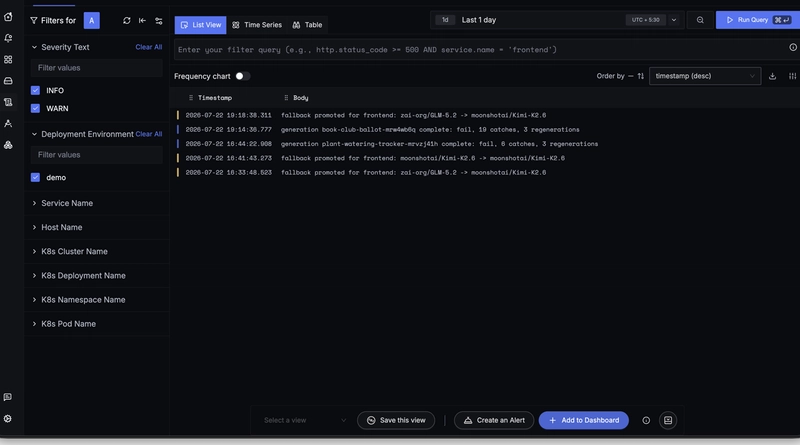This screenshot has height=445, width=800.
Task: Click the download logs icon
Action: [x=772, y=76]
